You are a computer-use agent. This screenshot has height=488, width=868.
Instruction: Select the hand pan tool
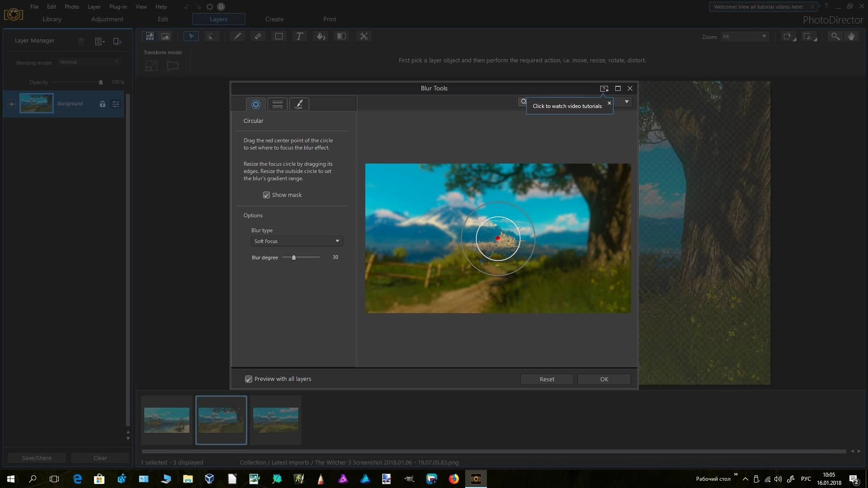(851, 36)
